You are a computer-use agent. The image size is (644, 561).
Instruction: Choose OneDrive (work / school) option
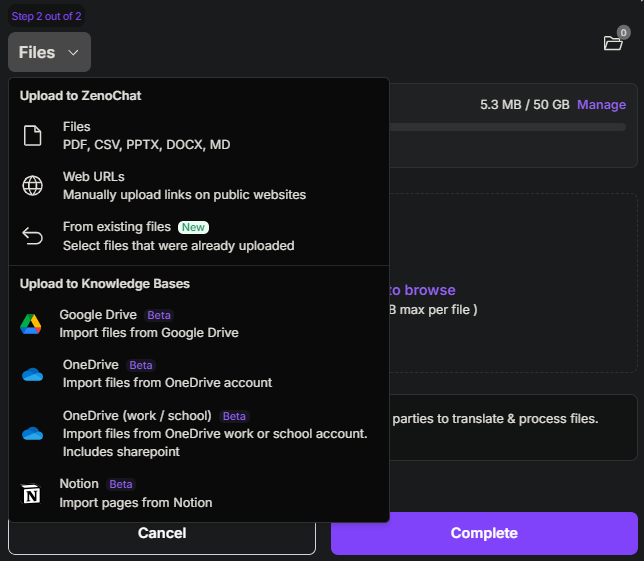pos(199,433)
